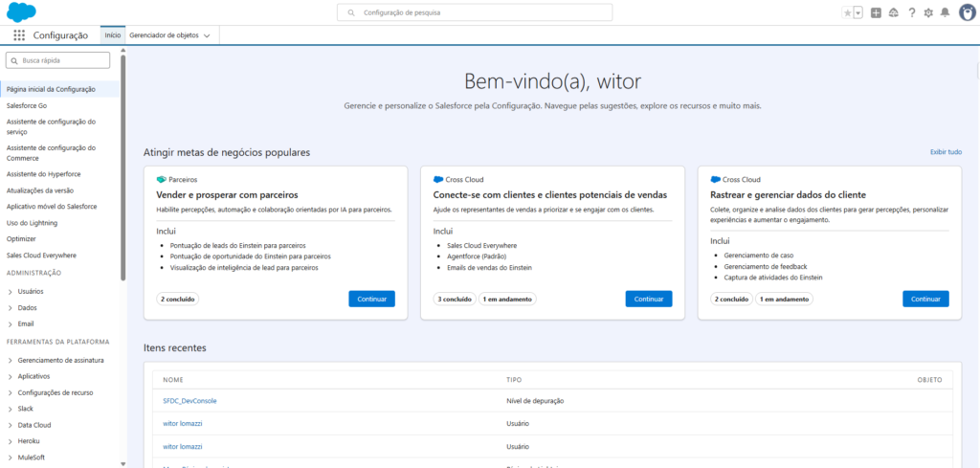
Task: Continue the Rastrear e gerenciar dados card
Action: (x=925, y=300)
